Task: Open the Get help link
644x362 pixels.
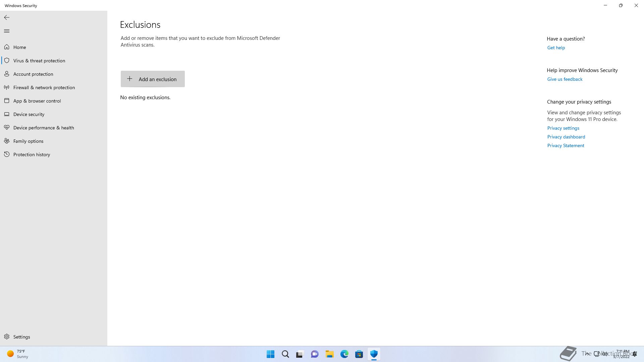Action: pos(556,48)
